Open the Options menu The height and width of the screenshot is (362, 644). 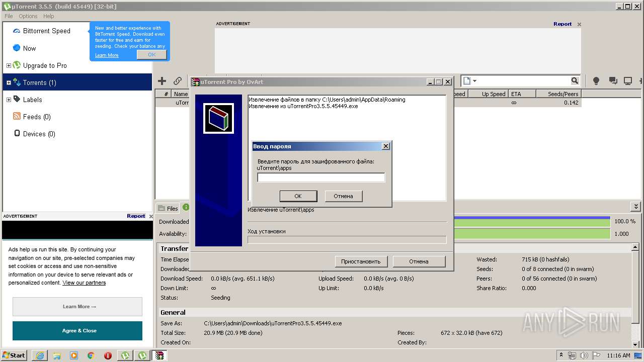pyautogui.click(x=28, y=16)
